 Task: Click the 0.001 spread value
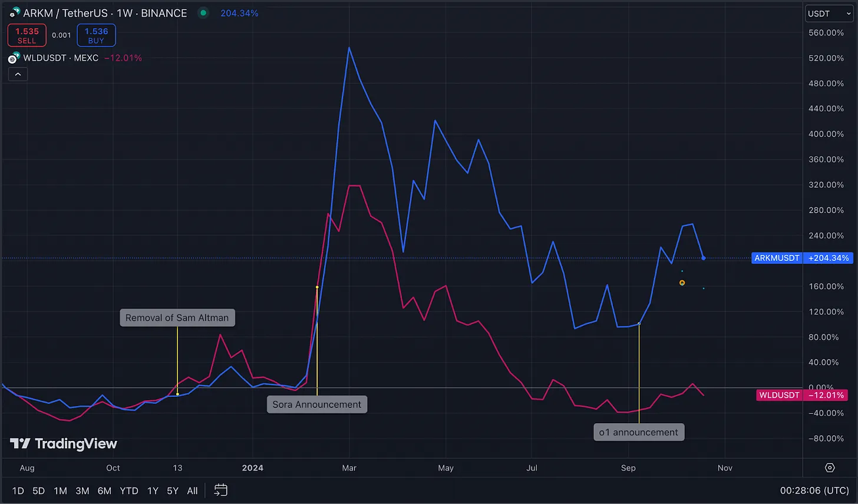pyautogui.click(x=61, y=35)
